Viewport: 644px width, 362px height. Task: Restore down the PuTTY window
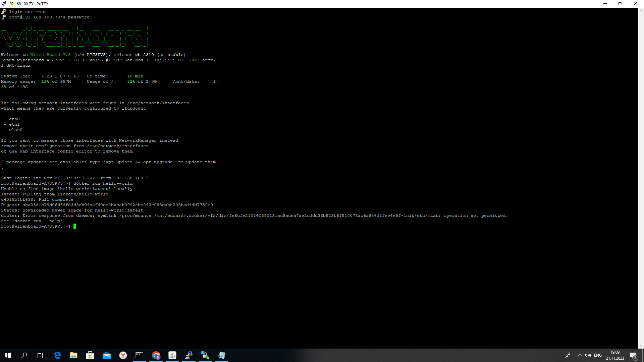(x=620, y=4)
